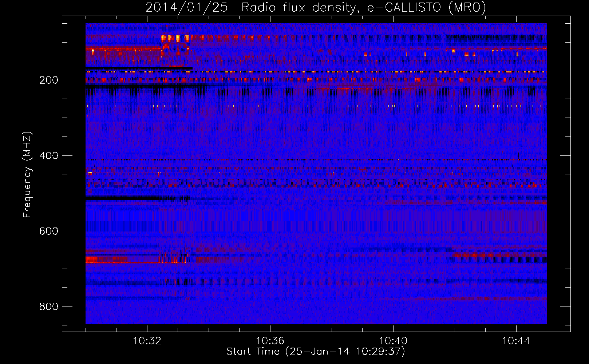The width and height of the screenshot is (589, 364).
Task: Click the Frequency (MHZ) axis title
Action: (x=27, y=174)
